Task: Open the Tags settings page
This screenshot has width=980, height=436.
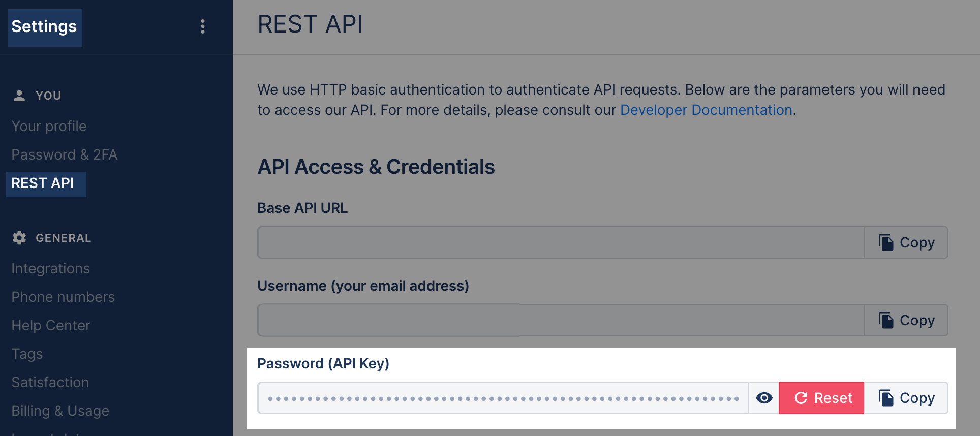Action: click(27, 354)
